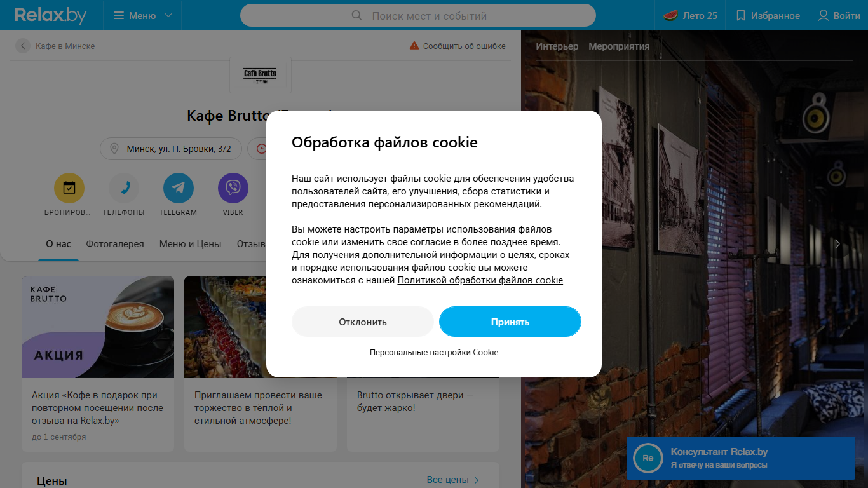Click the Телефоны phone icon

124,187
